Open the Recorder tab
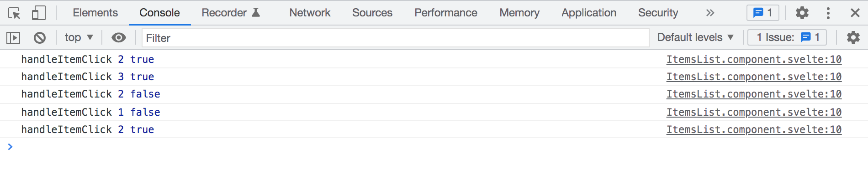 tap(231, 13)
